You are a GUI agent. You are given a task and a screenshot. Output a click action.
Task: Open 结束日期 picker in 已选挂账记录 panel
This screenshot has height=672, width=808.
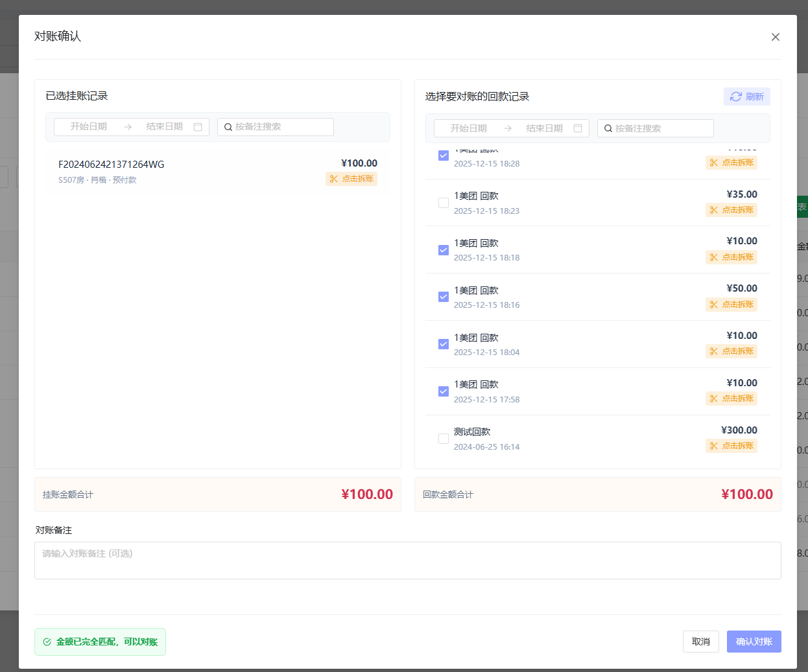click(x=164, y=127)
